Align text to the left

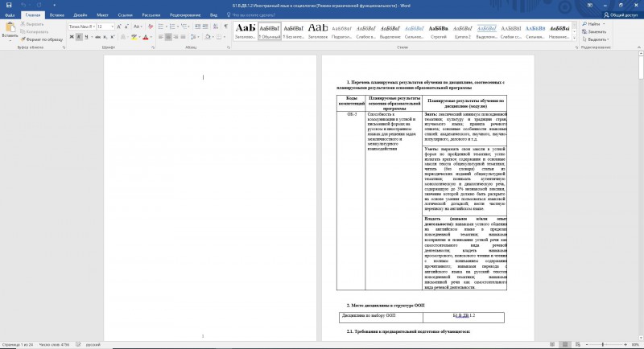161,37
